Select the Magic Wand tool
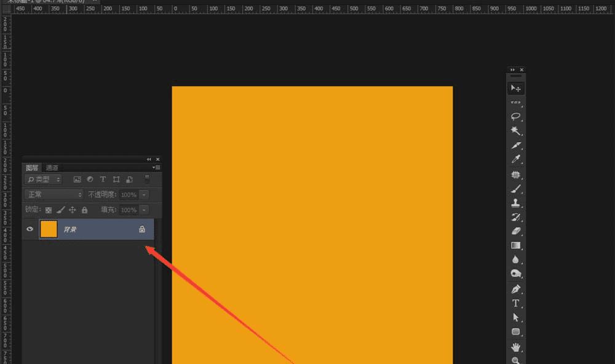 [515, 131]
